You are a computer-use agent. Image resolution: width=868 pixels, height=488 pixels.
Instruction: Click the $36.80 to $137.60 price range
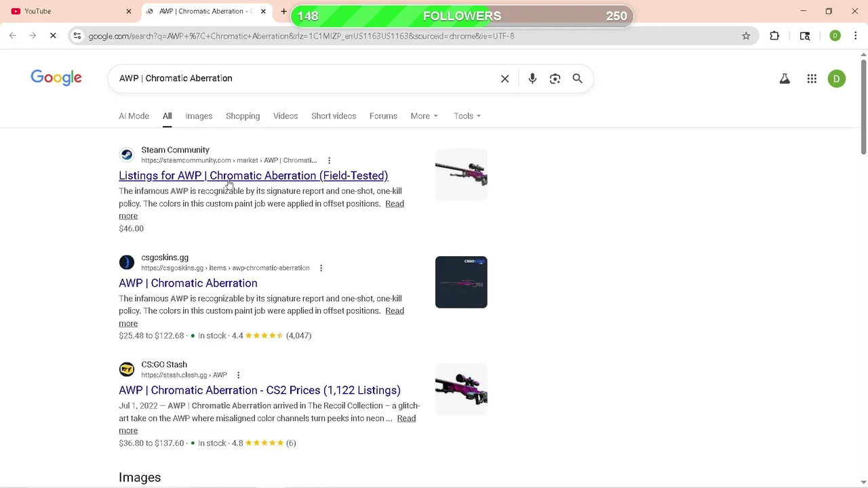pyautogui.click(x=151, y=443)
